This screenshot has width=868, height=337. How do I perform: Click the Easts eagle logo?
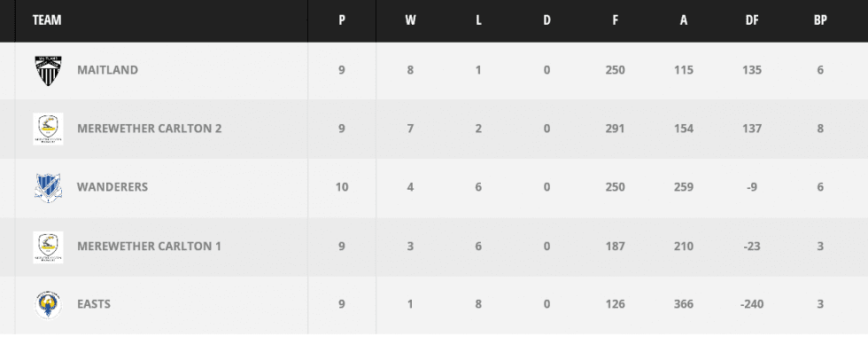(x=48, y=305)
